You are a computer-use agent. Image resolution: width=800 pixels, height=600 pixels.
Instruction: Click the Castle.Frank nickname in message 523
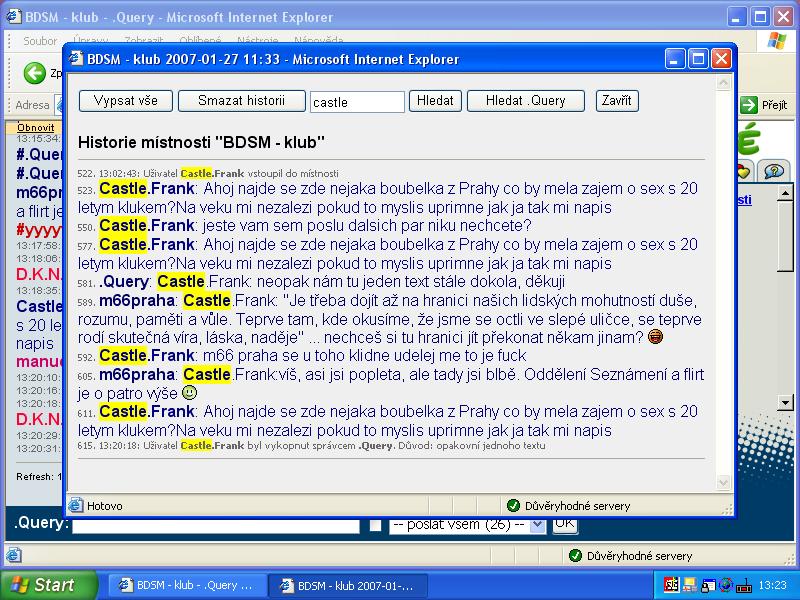pyautogui.click(x=147, y=188)
